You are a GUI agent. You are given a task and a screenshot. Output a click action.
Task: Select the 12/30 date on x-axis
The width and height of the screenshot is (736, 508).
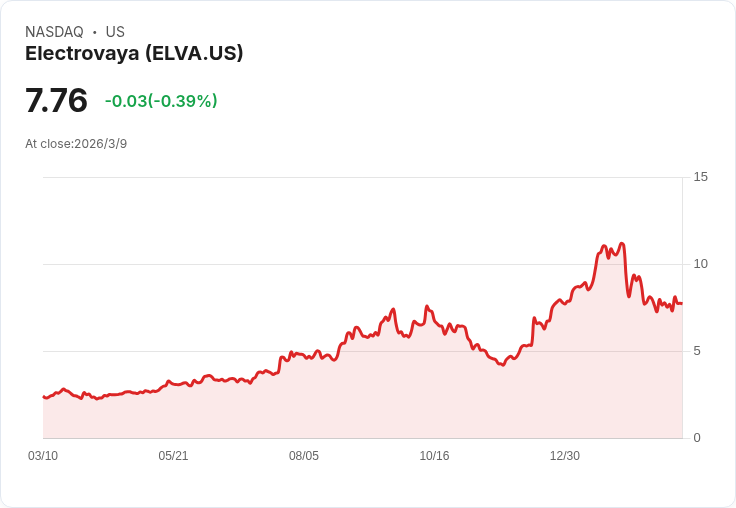565,456
